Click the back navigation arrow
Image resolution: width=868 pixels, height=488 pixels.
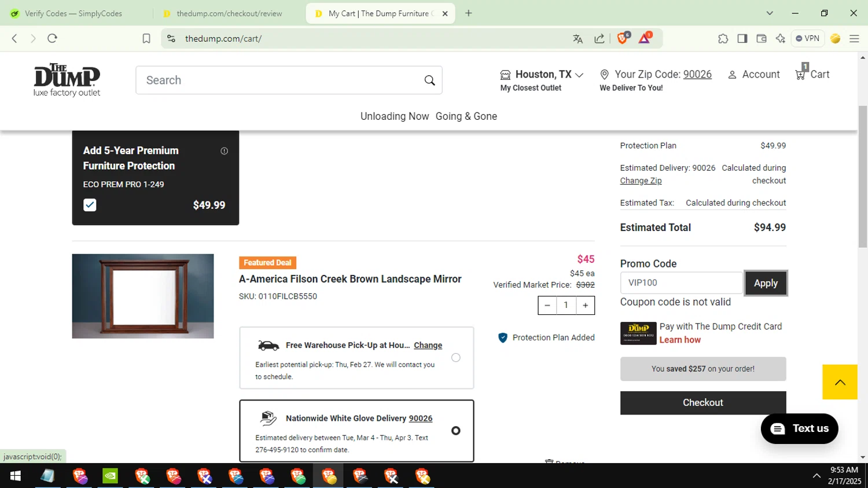point(14,38)
